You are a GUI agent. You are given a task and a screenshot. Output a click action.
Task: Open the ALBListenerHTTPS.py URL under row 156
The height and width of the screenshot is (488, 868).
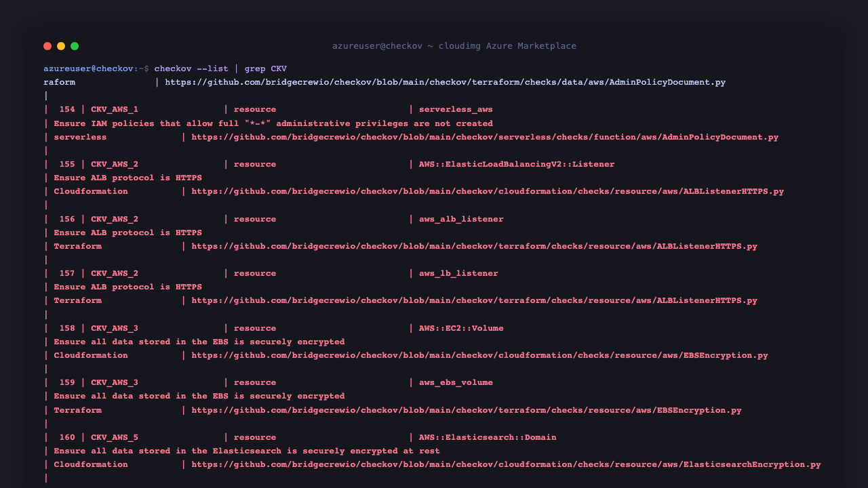coord(474,246)
